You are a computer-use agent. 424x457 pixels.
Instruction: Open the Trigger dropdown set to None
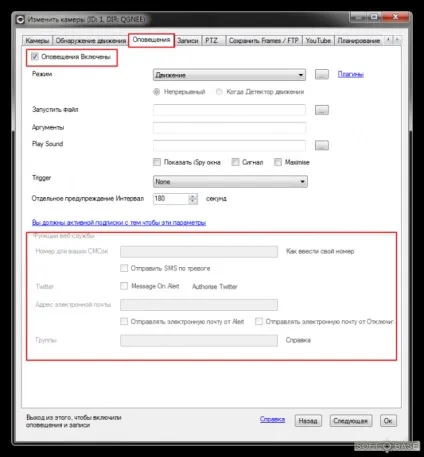pos(230,182)
